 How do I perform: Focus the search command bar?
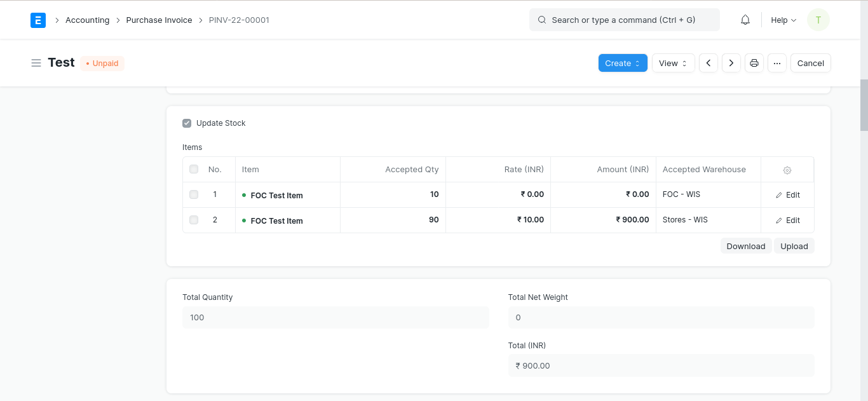pyautogui.click(x=624, y=20)
